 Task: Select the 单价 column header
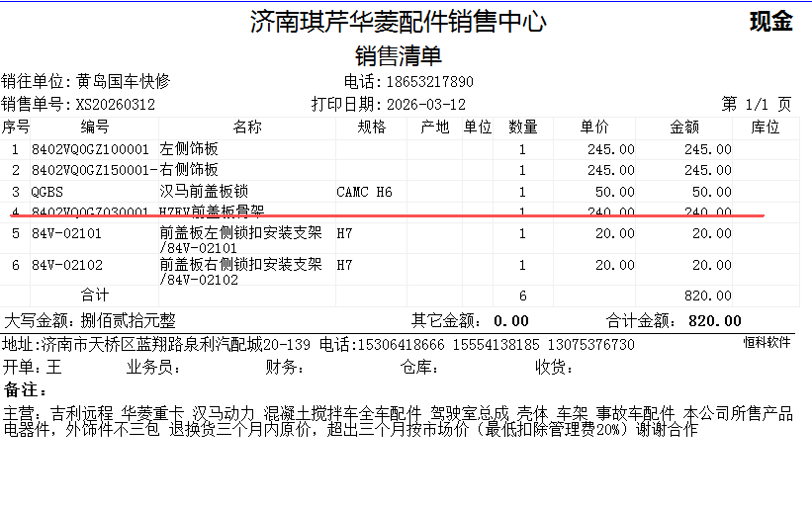[x=593, y=127]
